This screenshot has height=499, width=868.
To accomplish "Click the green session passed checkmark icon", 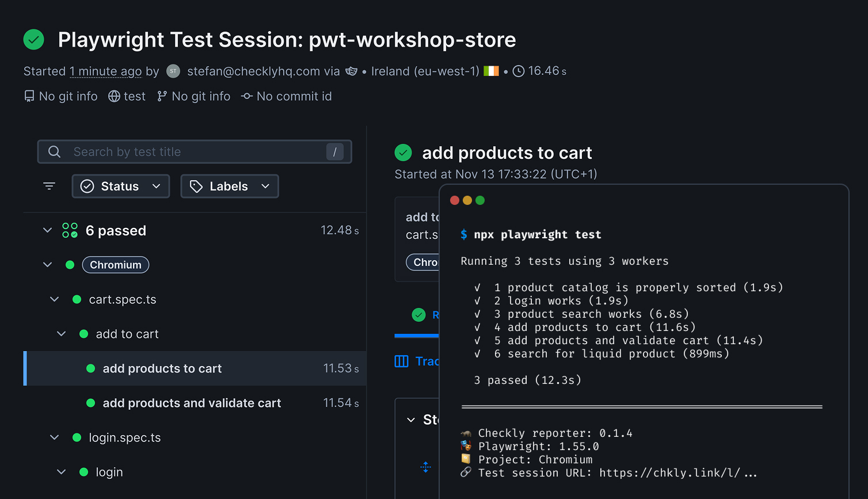I will [34, 40].
